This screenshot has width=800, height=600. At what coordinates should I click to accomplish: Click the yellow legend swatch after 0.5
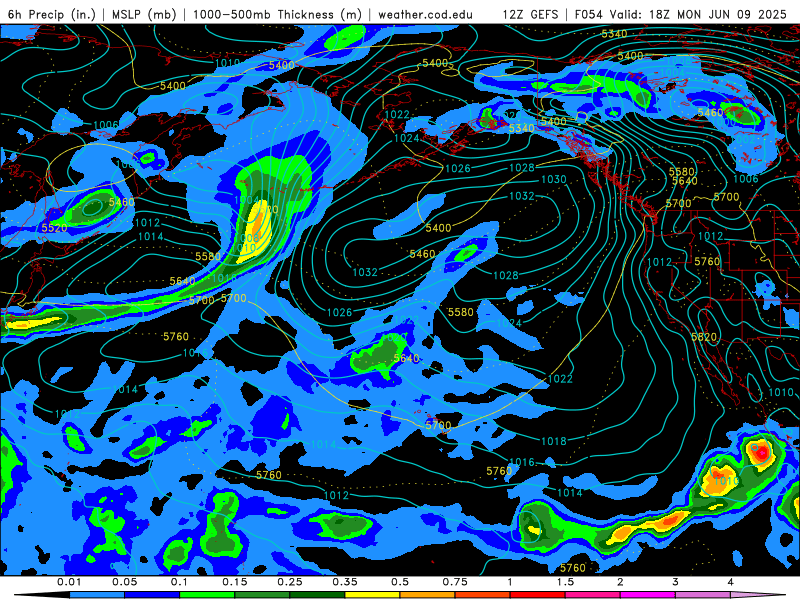point(372,595)
